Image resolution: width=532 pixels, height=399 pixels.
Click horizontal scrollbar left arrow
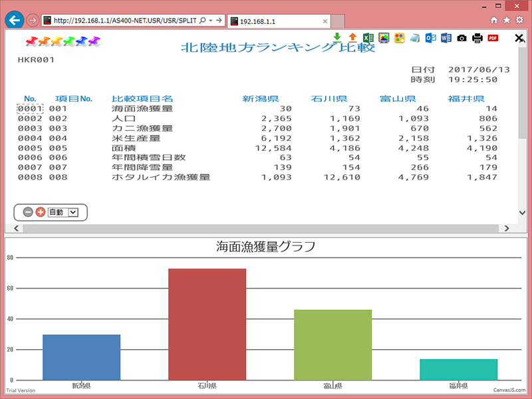(x=16, y=228)
